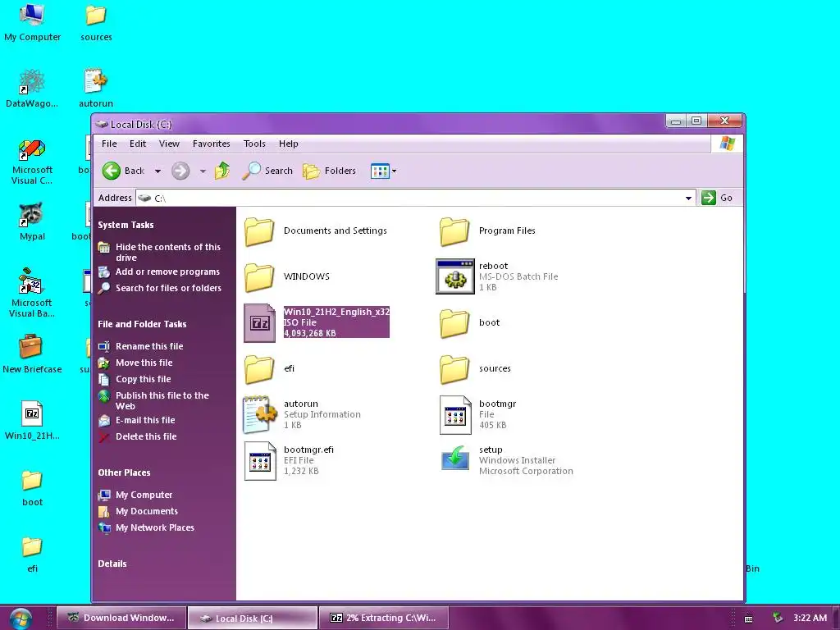Collapse the Other Places section header

pos(124,472)
